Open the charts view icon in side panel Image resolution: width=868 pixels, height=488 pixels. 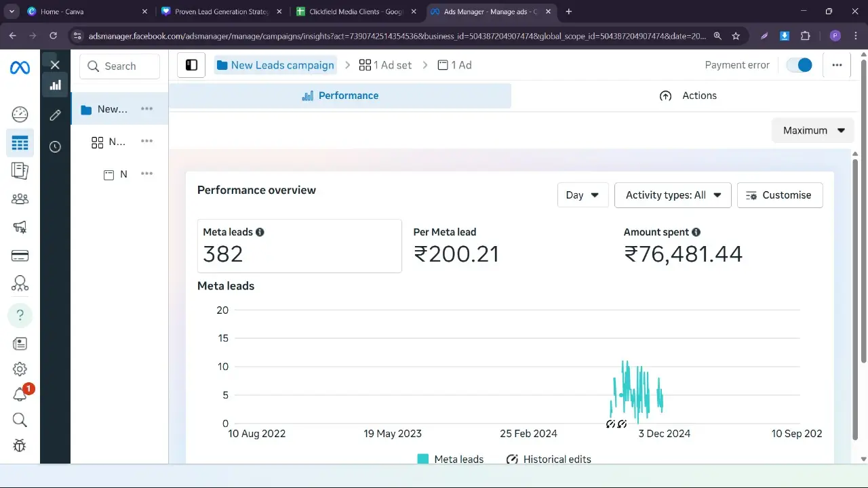coord(55,85)
